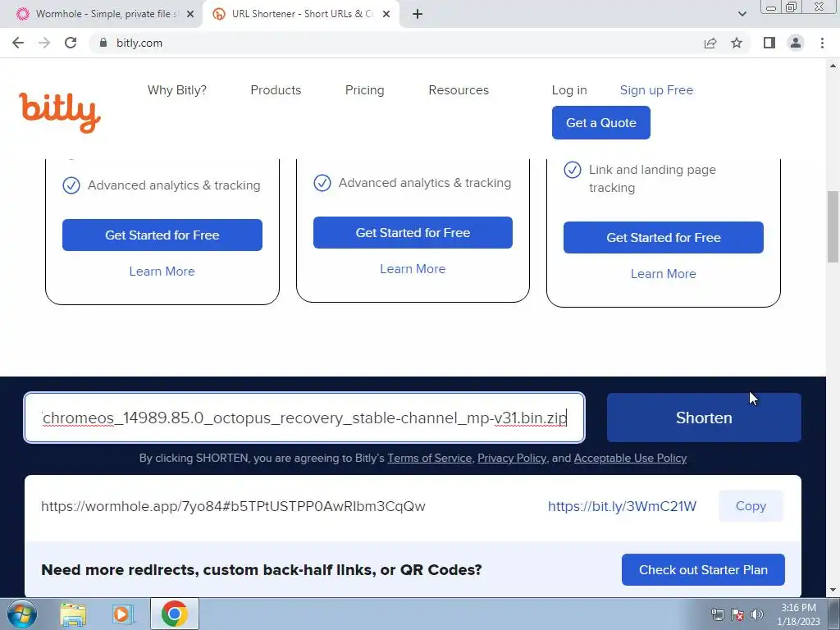Image resolution: width=840 pixels, height=630 pixels.
Task: Open the clock showing 3:16 PM
Action: (798, 614)
